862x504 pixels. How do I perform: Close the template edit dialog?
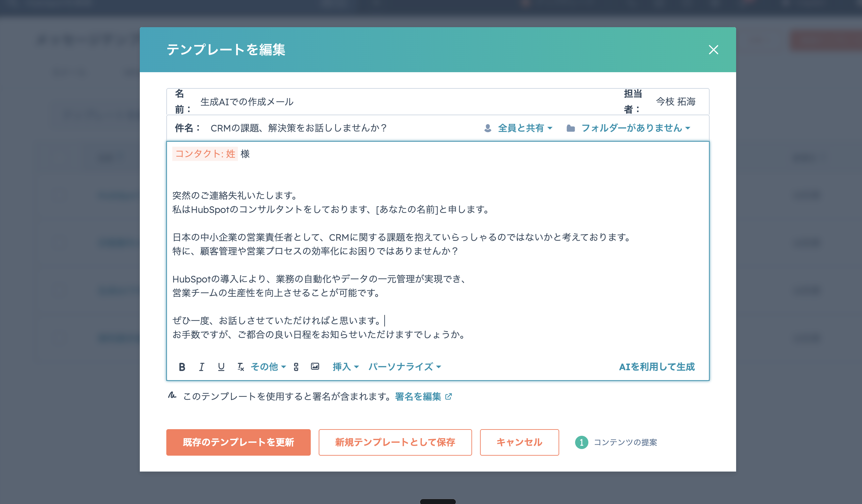pos(713,50)
